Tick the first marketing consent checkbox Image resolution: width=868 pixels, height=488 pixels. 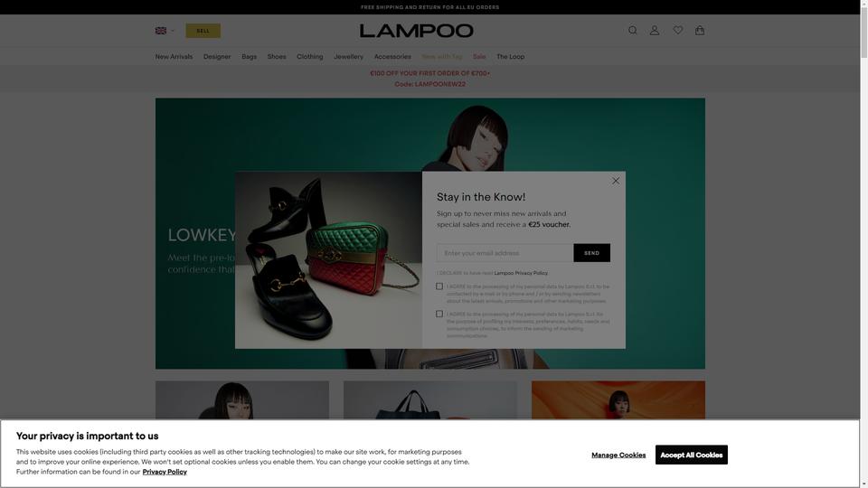tap(439, 286)
